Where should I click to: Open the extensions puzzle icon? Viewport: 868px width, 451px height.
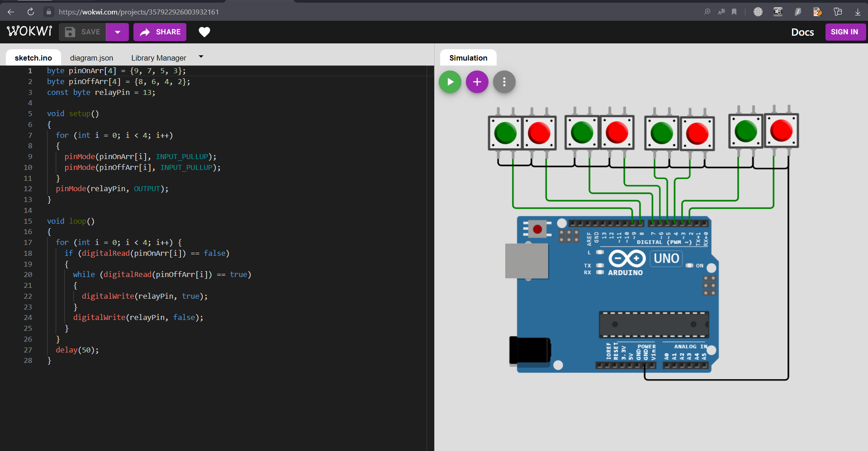coord(838,12)
